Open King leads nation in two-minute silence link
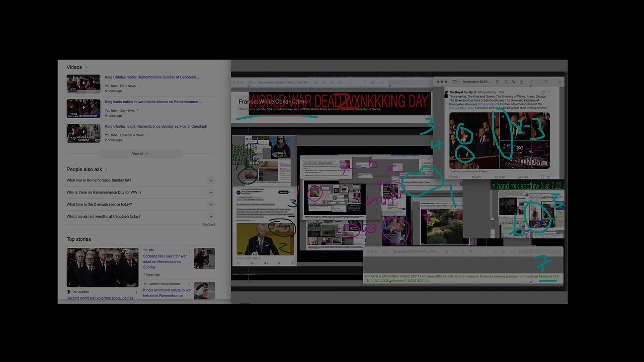Screen dimensions: 644x362 pyautogui.click(x=153, y=102)
